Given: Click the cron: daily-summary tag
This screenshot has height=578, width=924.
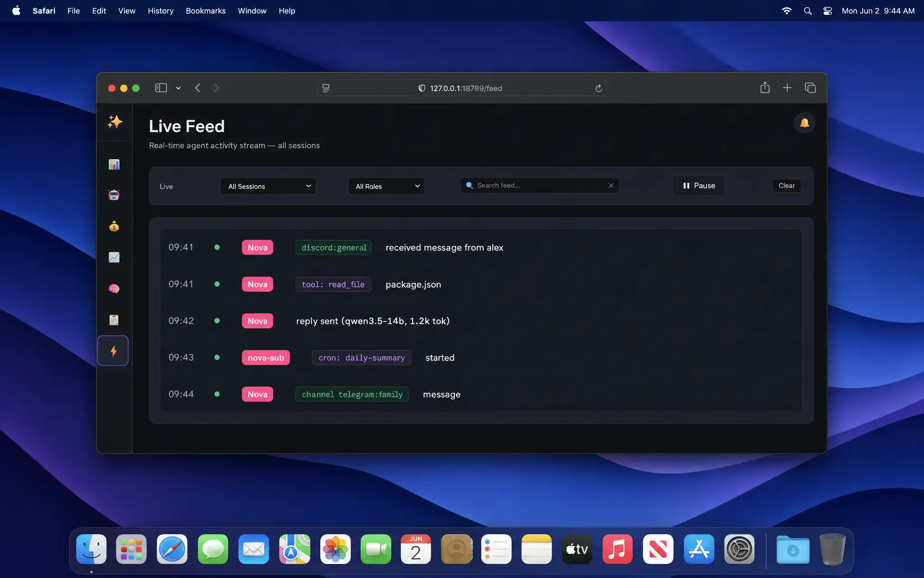Looking at the screenshot, I should coord(361,358).
